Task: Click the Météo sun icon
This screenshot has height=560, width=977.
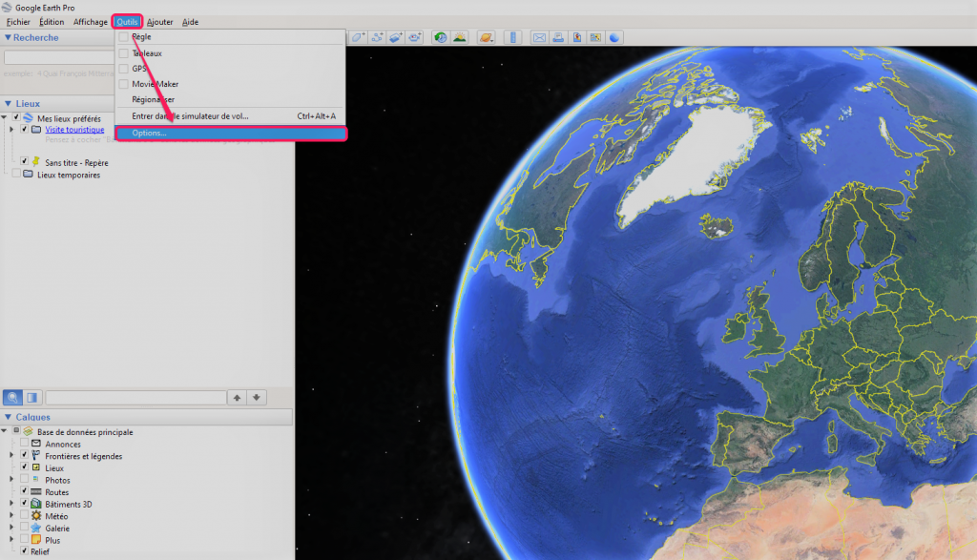Action: [x=36, y=516]
